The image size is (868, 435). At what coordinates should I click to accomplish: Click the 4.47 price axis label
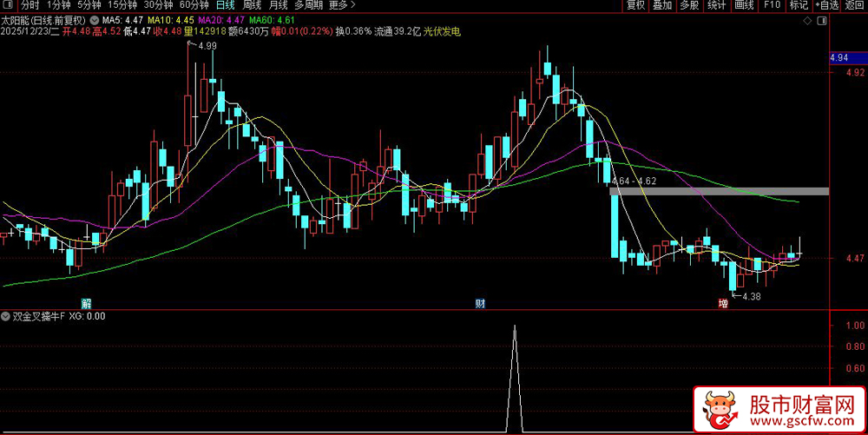point(857,259)
